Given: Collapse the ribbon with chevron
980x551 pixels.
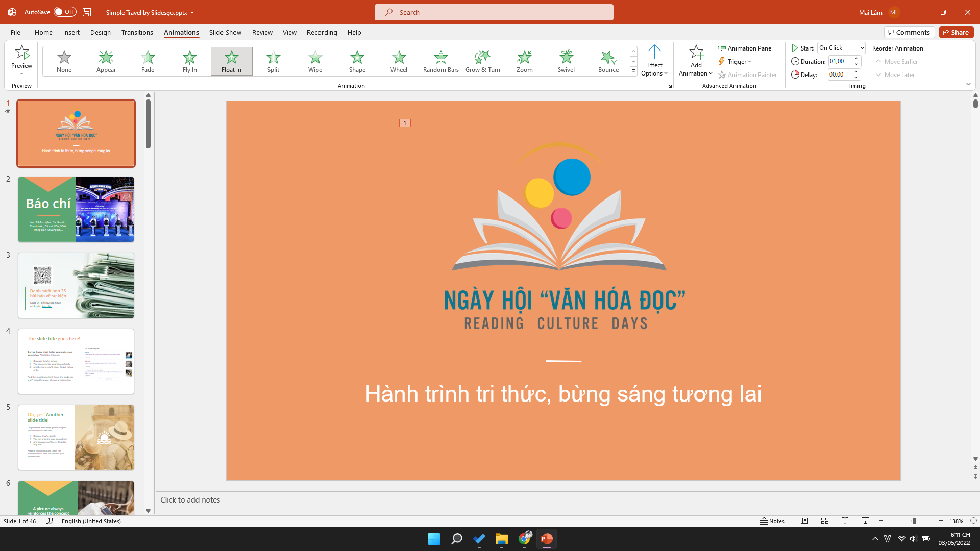Looking at the screenshot, I should coord(968,84).
